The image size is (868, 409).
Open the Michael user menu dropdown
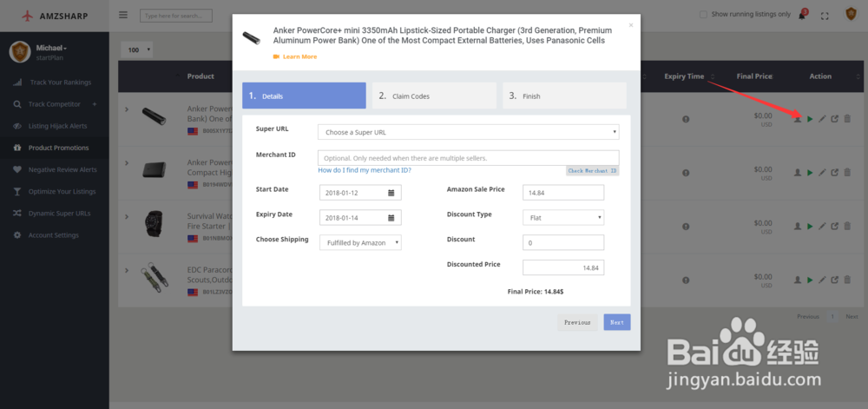tap(51, 48)
